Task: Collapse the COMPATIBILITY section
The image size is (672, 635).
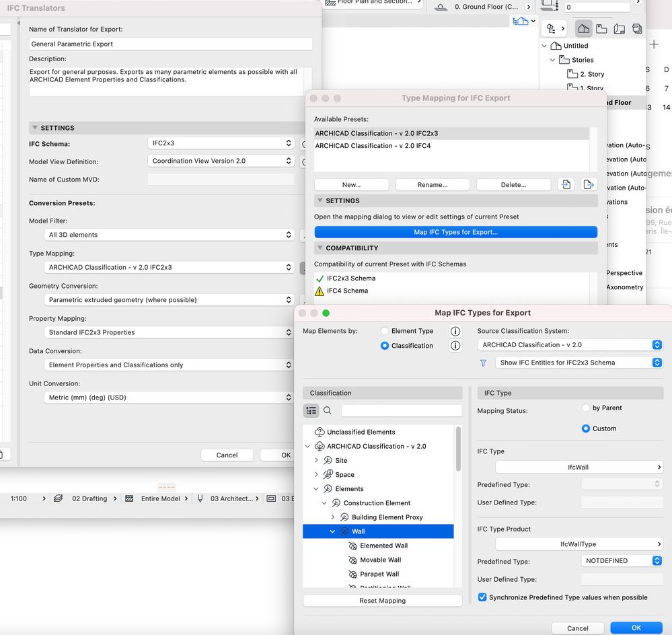Action: (x=320, y=248)
